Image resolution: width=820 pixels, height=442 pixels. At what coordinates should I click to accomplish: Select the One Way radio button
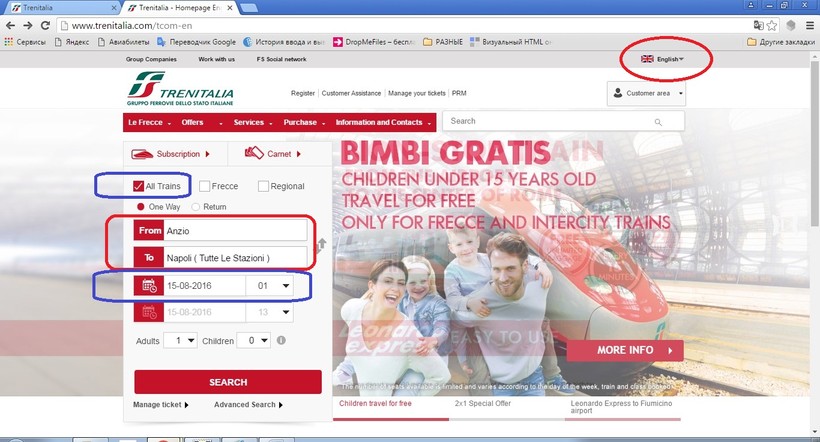[x=140, y=207]
